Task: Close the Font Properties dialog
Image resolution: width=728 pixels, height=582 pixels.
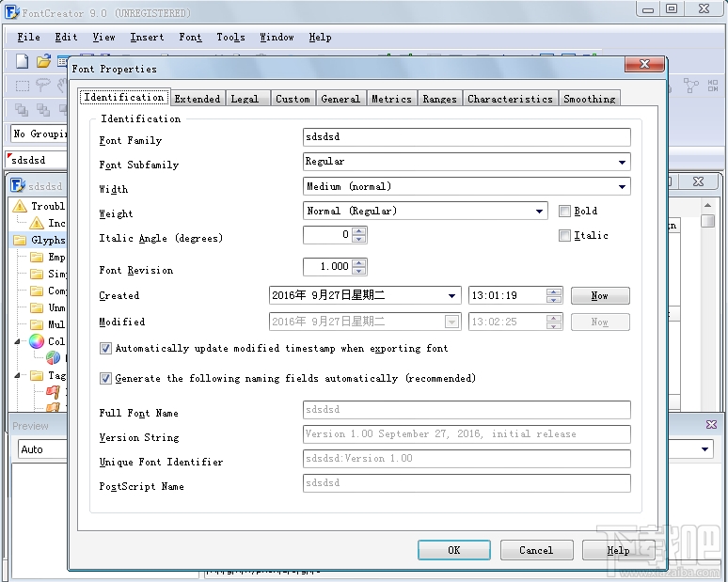Action: click(644, 64)
